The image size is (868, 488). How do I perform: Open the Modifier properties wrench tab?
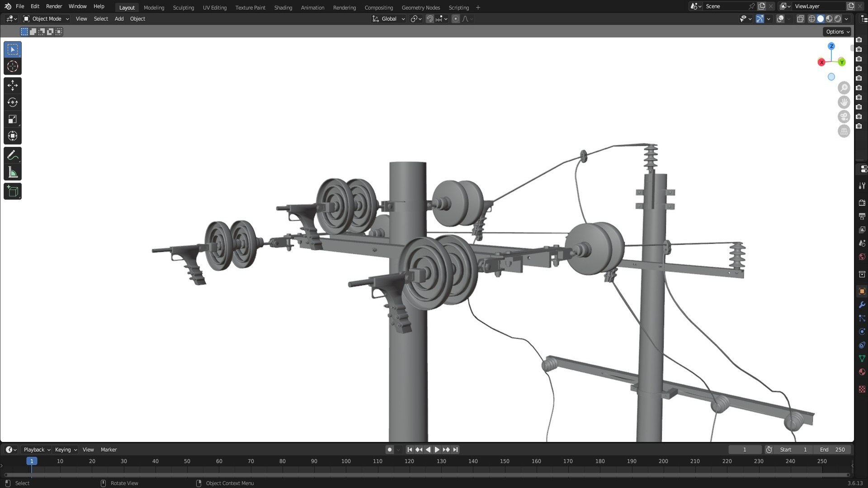coord(862,305)
